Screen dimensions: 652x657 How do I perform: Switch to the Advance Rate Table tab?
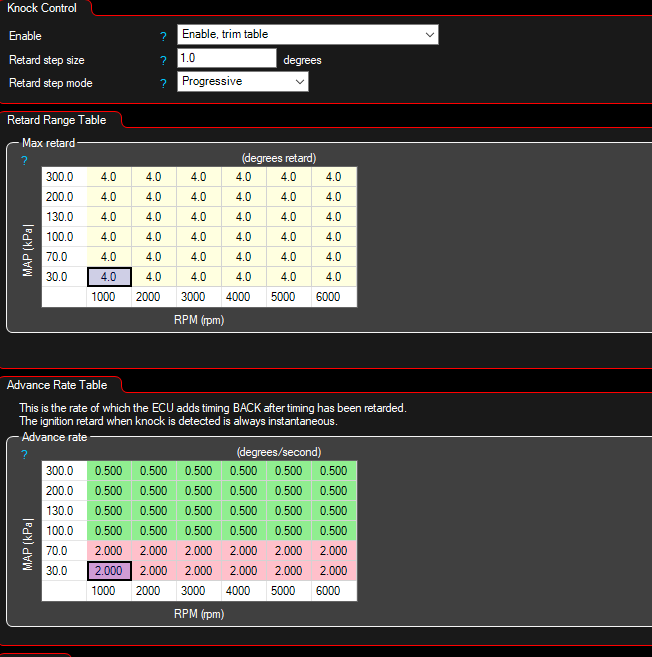57,384
